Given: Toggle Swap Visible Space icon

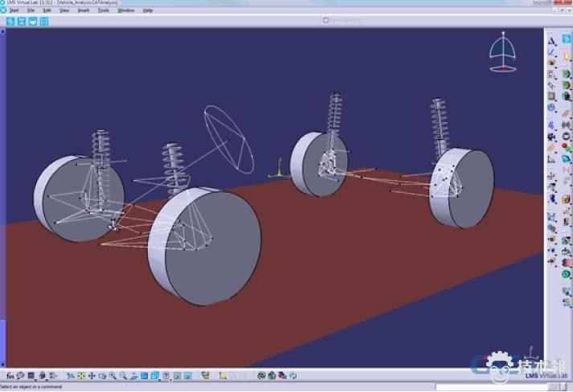Looking at the screenshot, I should [186, 376].
